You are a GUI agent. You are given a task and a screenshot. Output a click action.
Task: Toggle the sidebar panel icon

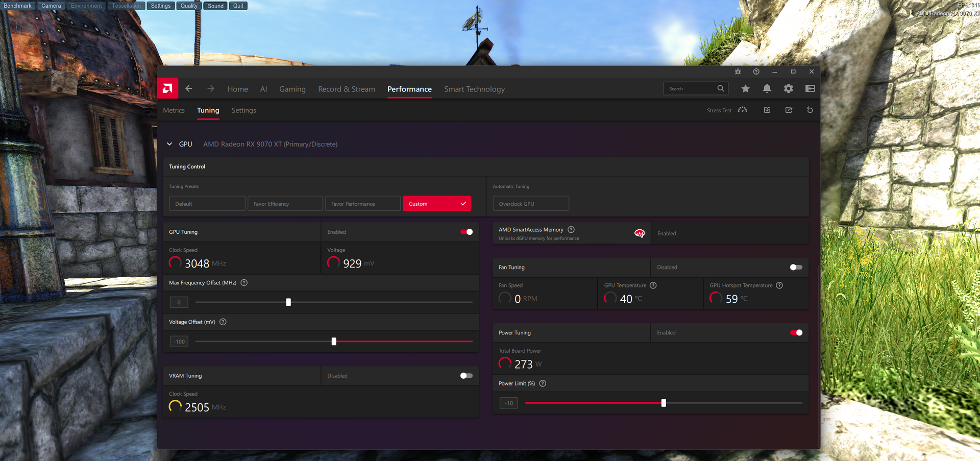(x=810, y=89)
